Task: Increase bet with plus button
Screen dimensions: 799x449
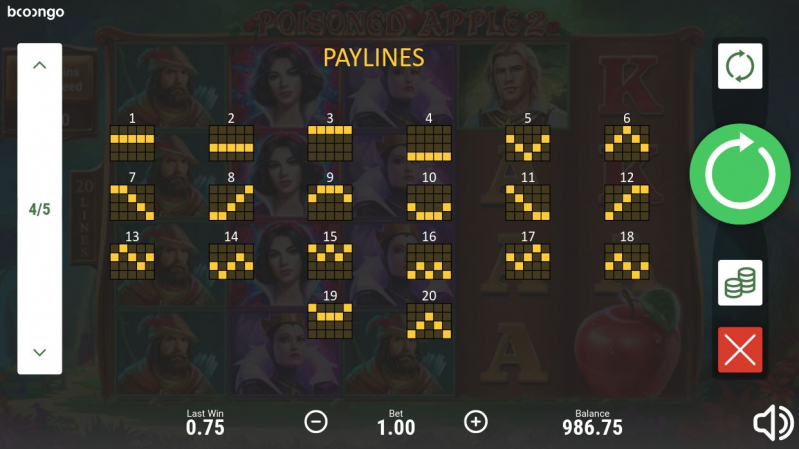Action: pyautogui.click(x=476, y=422)
